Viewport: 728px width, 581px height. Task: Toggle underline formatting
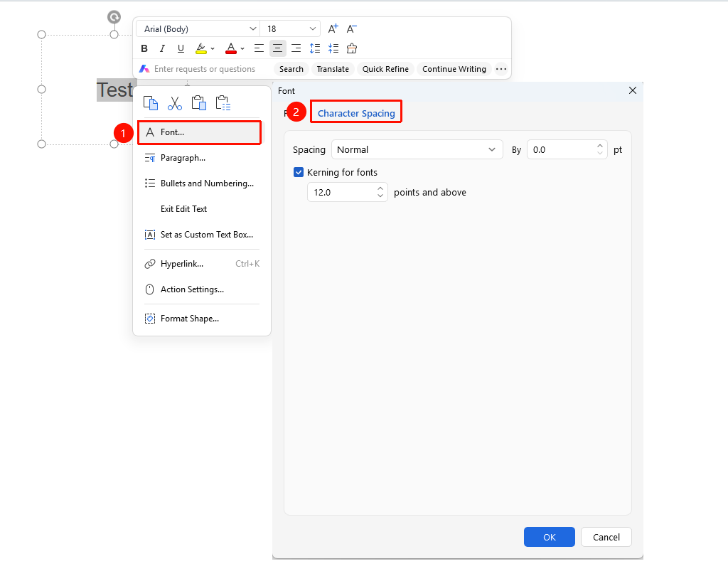click(181, 48)
